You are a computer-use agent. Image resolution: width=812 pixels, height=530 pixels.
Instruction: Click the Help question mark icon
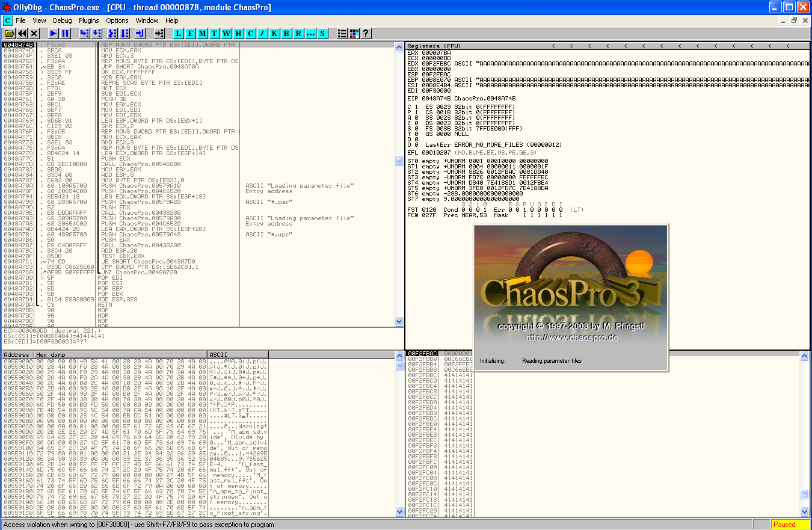click(x=365, y=34)
